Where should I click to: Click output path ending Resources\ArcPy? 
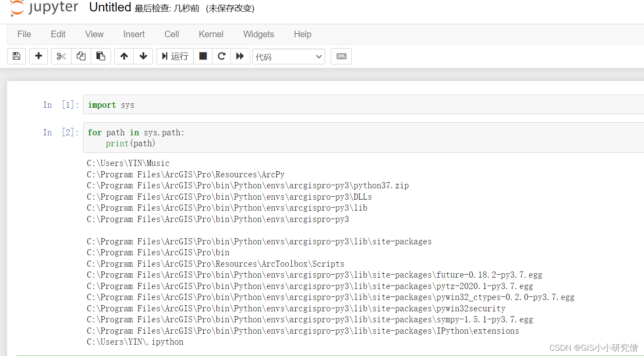[x=186, y=175]
